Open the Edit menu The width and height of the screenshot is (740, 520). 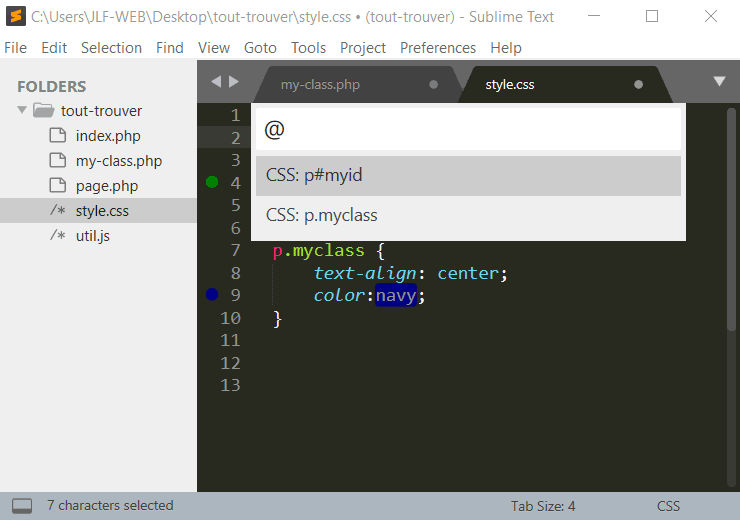click(x=54, y=48)
